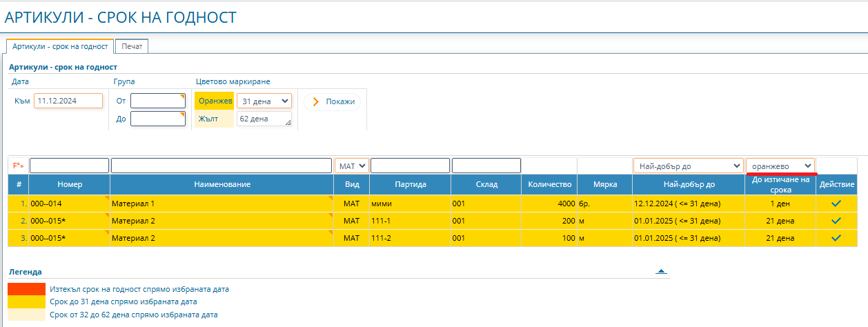Click Срок до 31 дена legend text
Screen dimensions: 868x327
(x=124, y=301)
